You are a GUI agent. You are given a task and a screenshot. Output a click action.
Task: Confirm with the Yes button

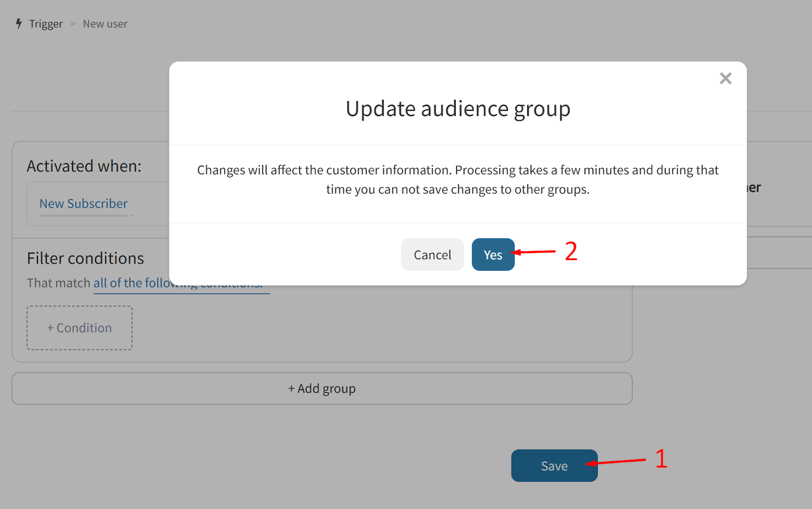pos(493,254)
